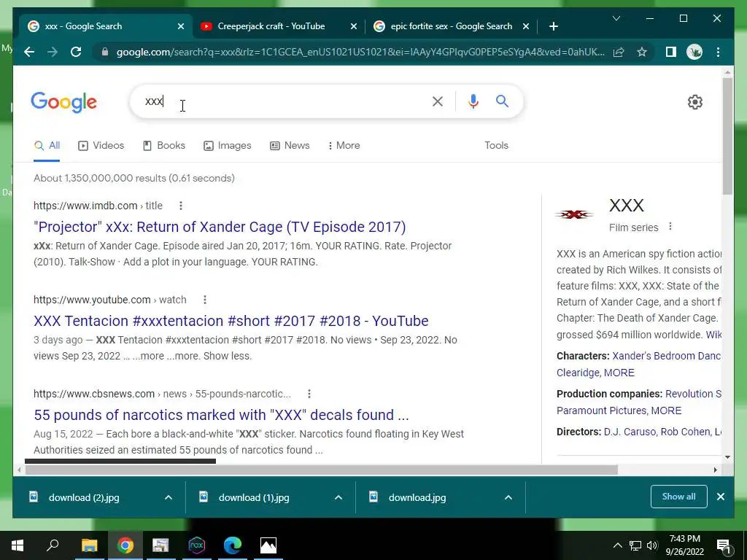The image size is (747, 560).
Task: Go back to previous page in Chrome
Action: coord(29,52)
